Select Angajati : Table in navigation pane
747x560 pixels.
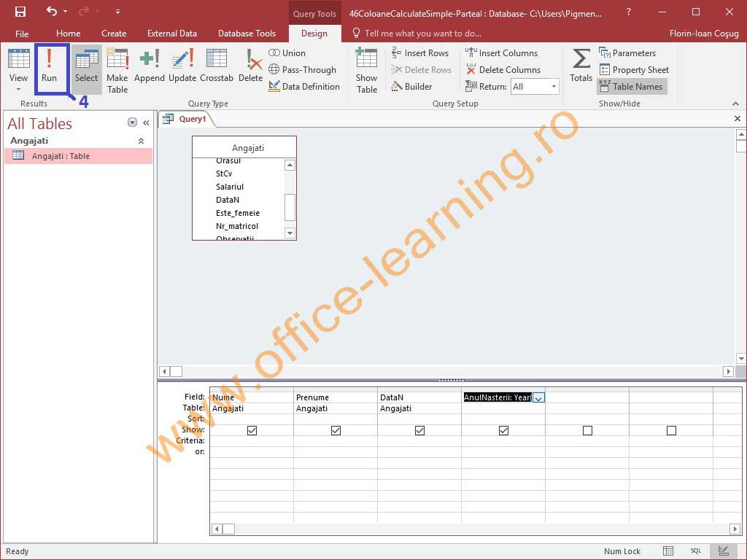pyautogui.click(x=79, y=156)
